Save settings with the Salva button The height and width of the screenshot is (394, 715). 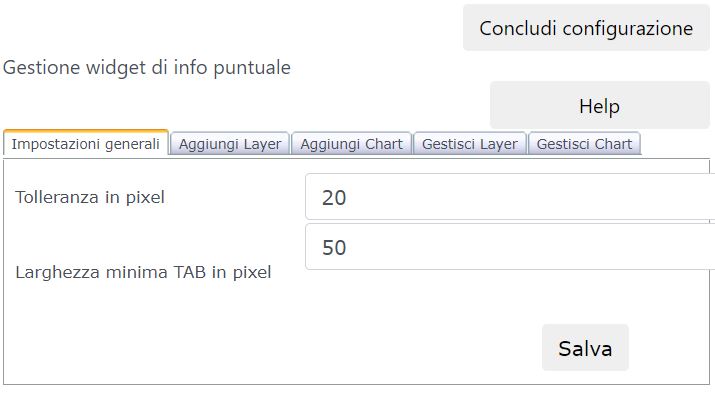pyautogui.click(x=585, y=348)
